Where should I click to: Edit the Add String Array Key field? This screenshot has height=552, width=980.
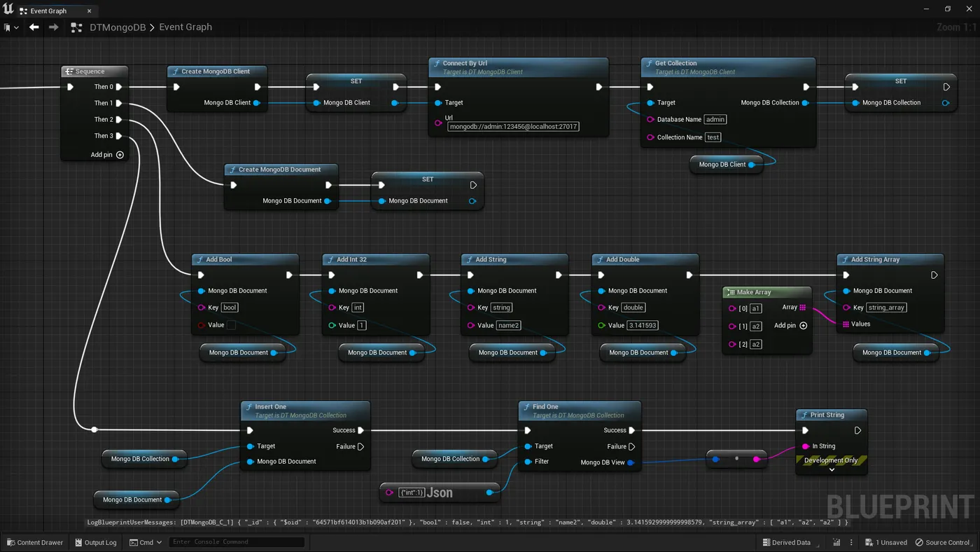click(887, 308)
